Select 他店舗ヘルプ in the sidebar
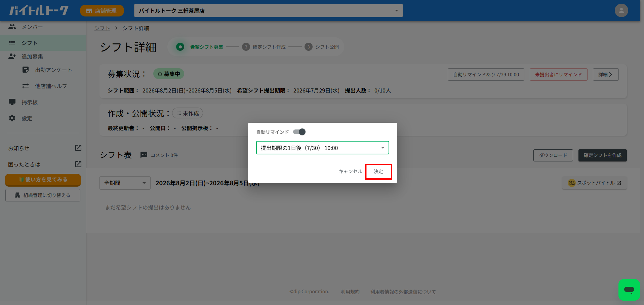644x305 pixels. point(51,86)
